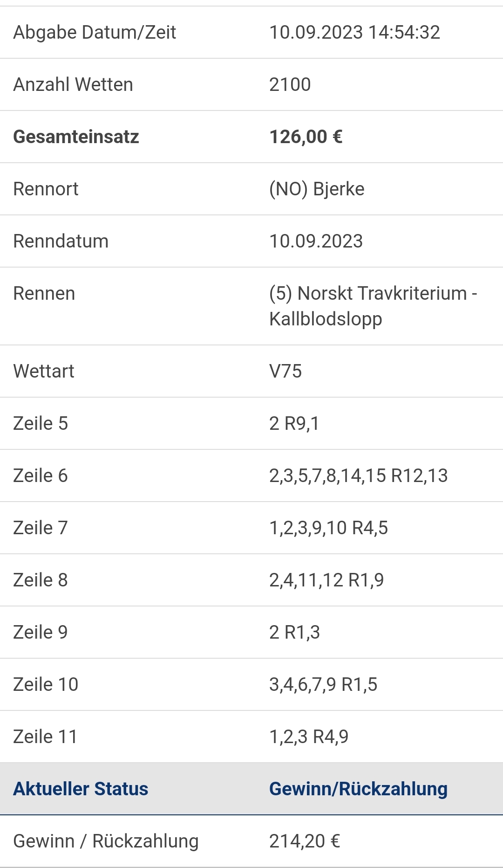Select Zeile 5 selection 2 R9,1
Screen dimensions: 503x868
pyautogui.click(x=294, y=424)
